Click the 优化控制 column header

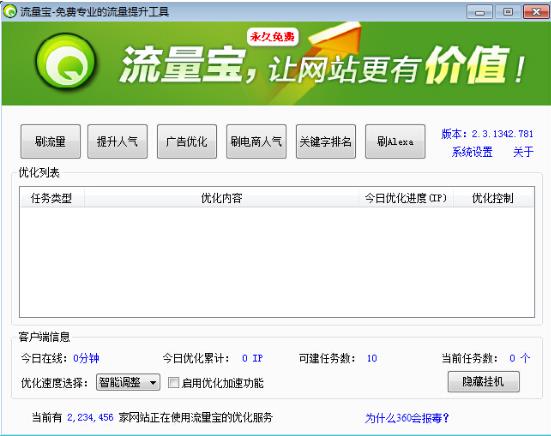pos(493,198)
